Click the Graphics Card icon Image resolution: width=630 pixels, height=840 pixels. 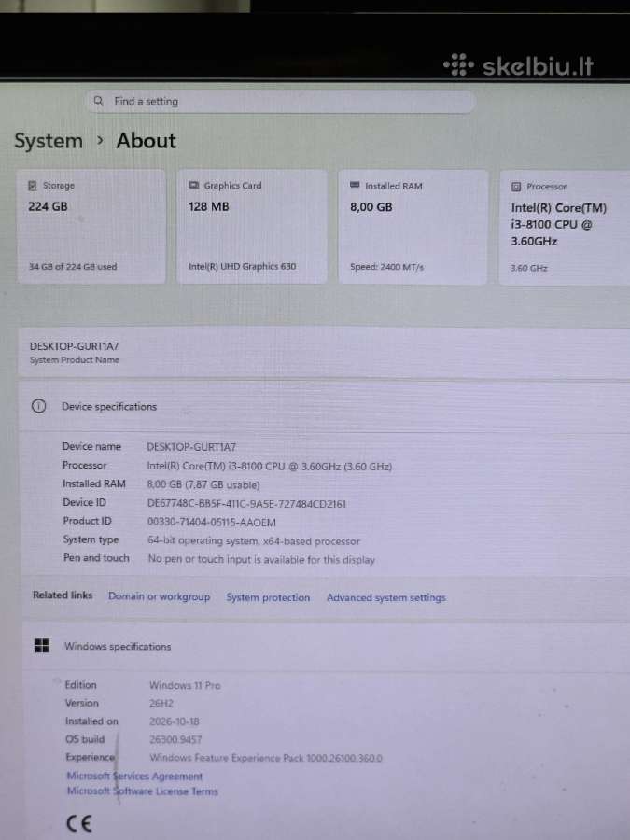(x=193, y=186)
